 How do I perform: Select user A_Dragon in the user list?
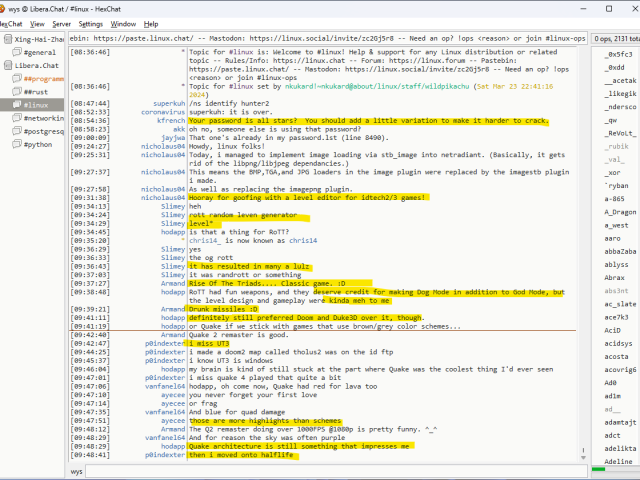[618, 212]
